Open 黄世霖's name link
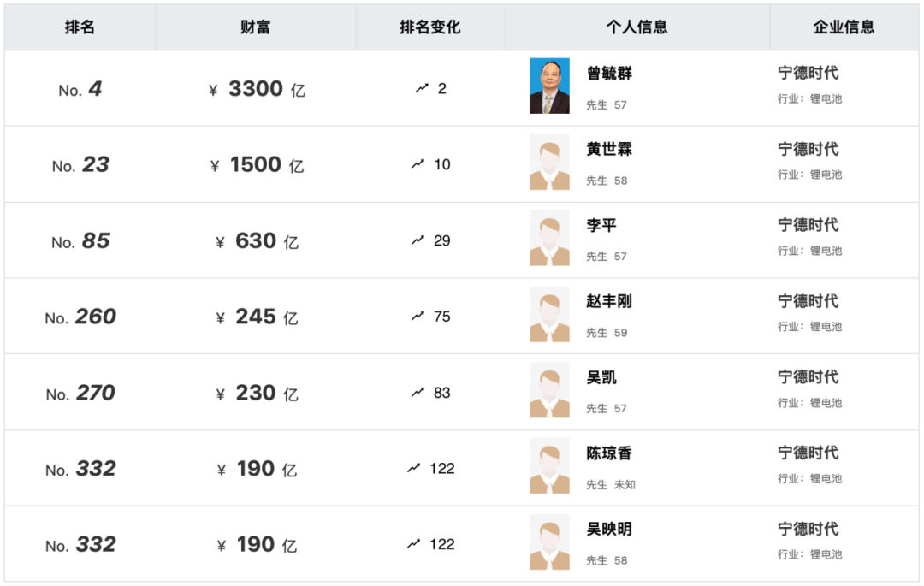924x586 pixels. [609, 150]
